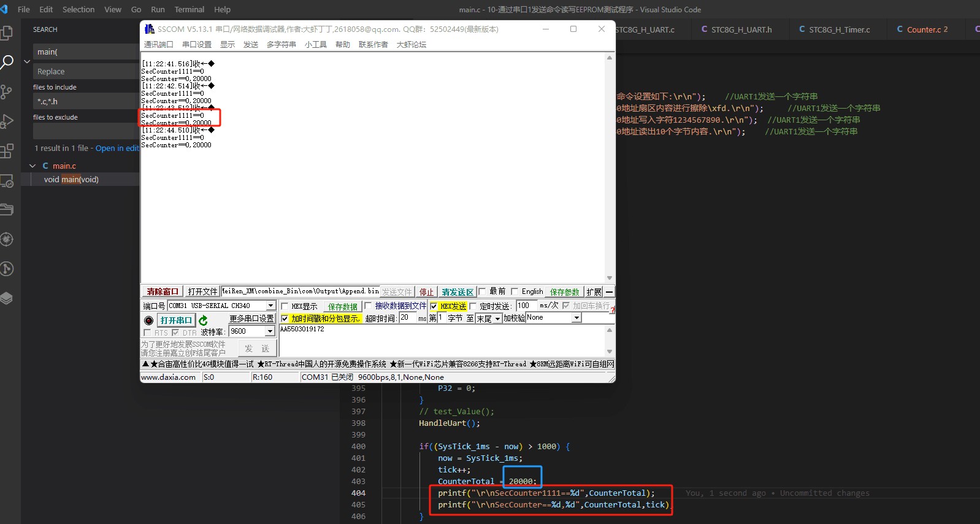Open the Extensions view
This screenshot has width=980, height=524.
coord(7,150)
